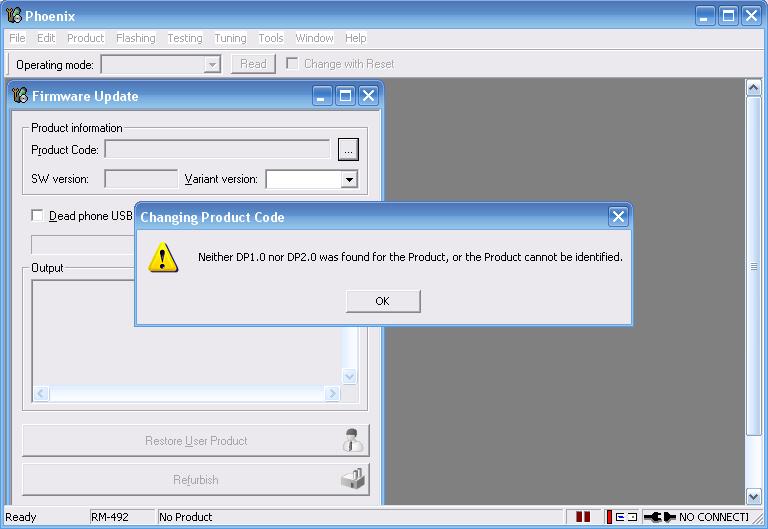
Task: Click the red bars status bar icon
Action: pyautogui.click(x=583, y=517)
